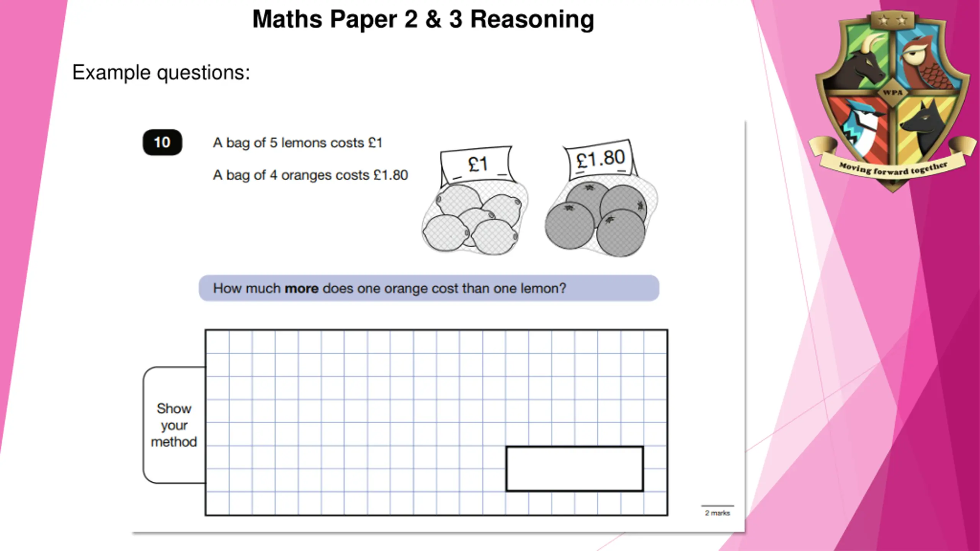The width and height of the screenshot is (980, 551).
Task: Click 'A bag of 5 lemons costs £1'
Action: pyautogui.click(x=297, y=143)
